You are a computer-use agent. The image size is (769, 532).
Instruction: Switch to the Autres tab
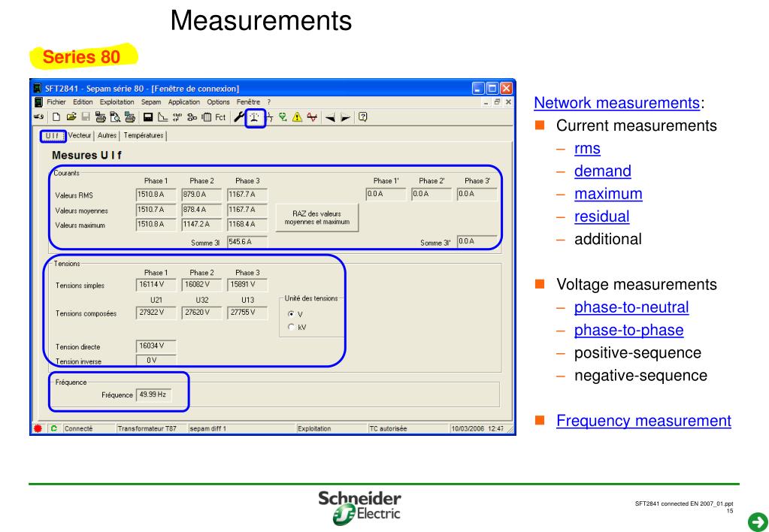pos(107,135)
